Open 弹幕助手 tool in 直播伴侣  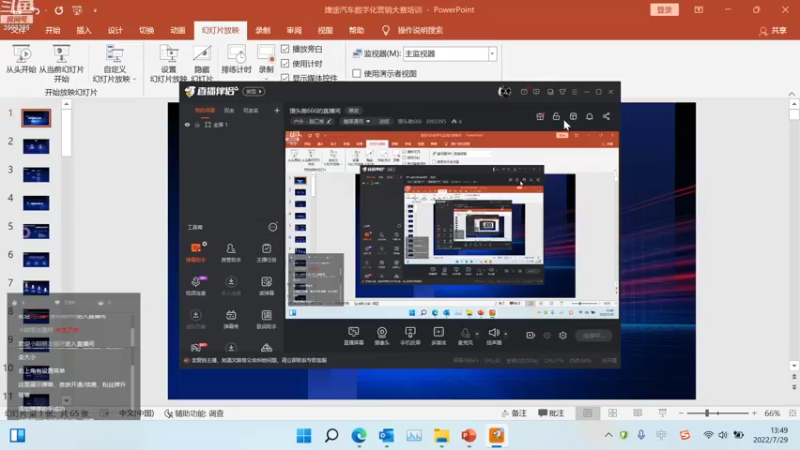[196, 252]
